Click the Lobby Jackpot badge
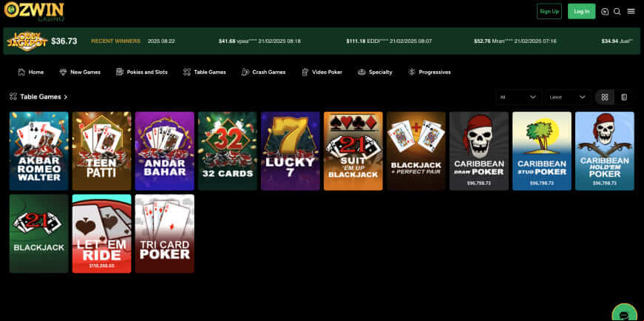 click(27, 41)
